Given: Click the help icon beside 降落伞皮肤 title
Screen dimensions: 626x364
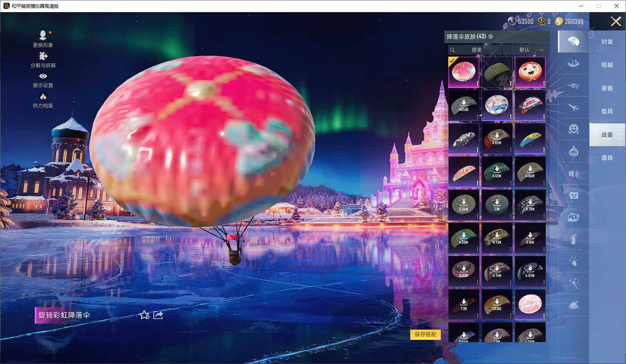Looking at the screenshot, I should coord(491,37).
